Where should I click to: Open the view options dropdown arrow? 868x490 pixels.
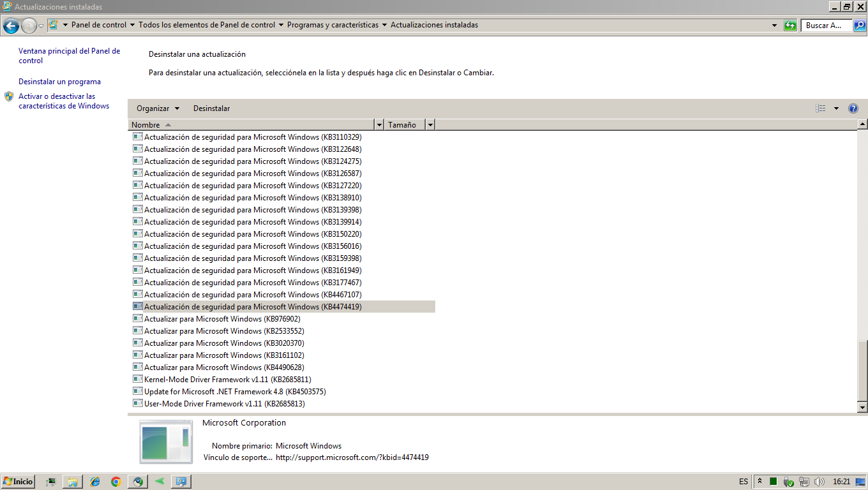pos(836,108)
